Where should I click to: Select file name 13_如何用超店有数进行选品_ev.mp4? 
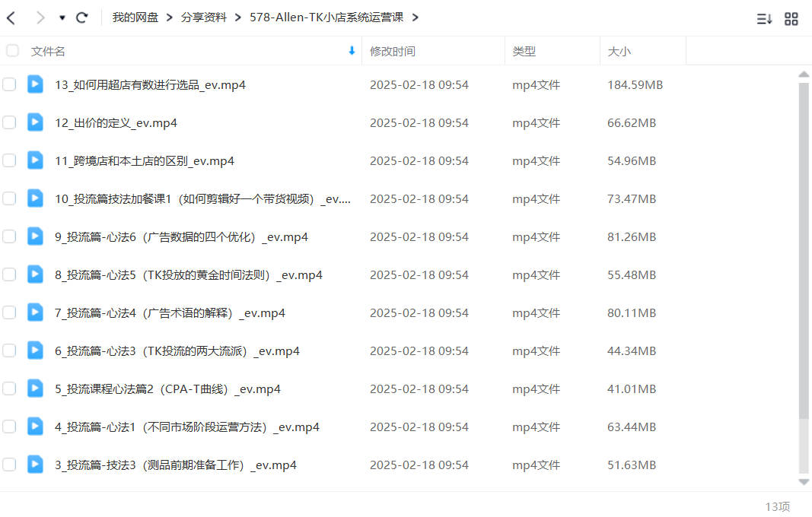tap(150, 85)
